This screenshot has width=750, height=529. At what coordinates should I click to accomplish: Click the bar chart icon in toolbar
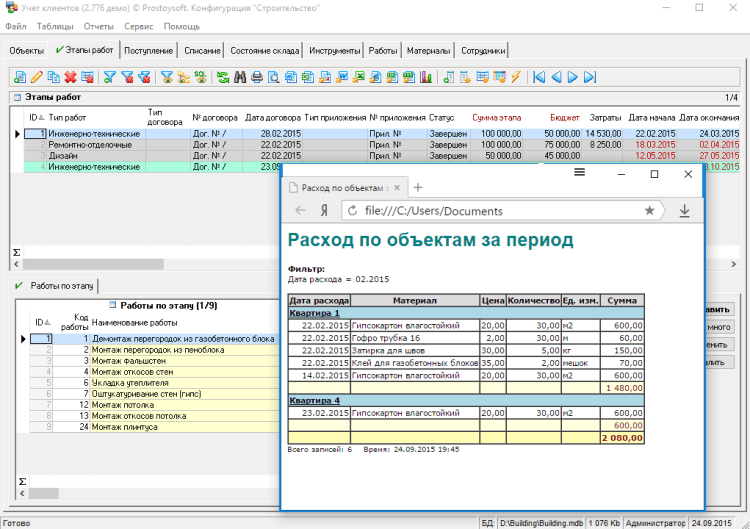[425, 76]
